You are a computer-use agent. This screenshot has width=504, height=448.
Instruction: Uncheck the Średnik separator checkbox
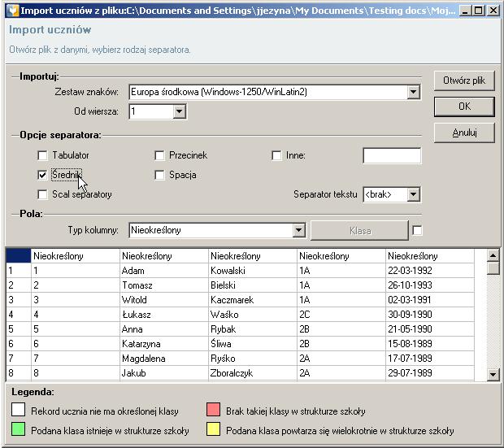[42, 175]
